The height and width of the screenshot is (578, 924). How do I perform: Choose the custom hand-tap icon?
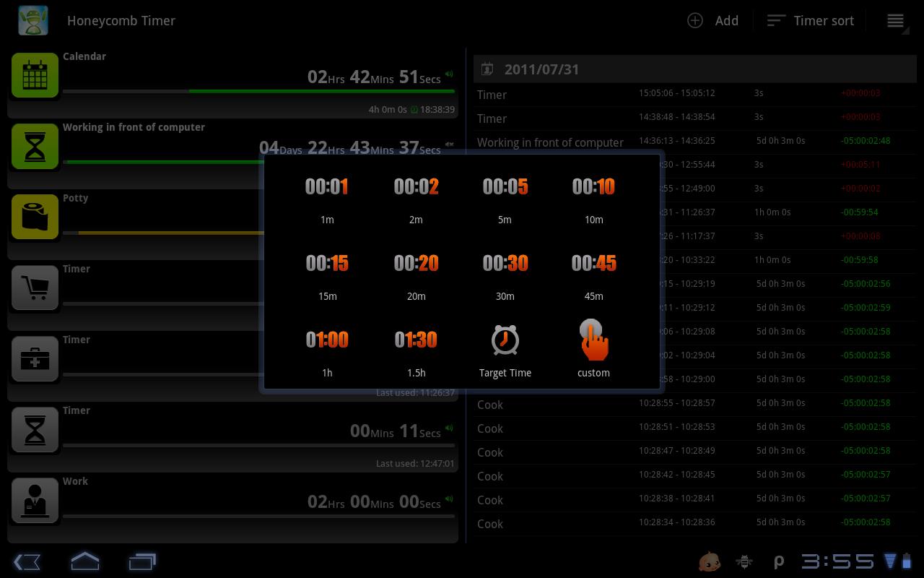[593, 340]
